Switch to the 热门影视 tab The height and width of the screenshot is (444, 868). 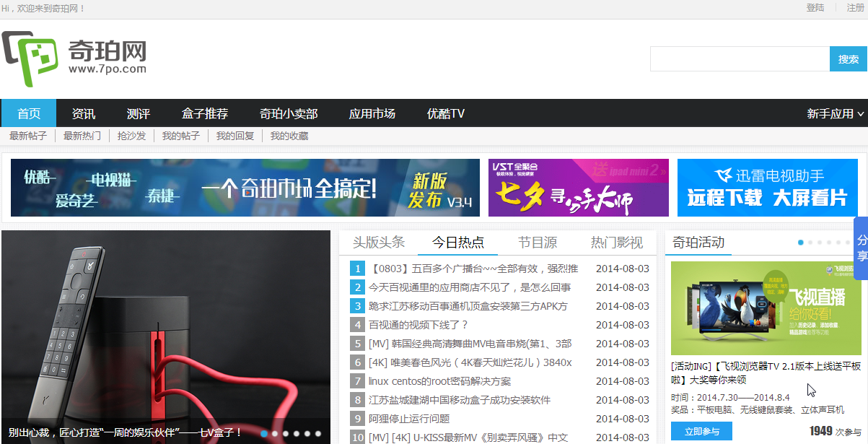pyautogui.click(x=617, y=243)
